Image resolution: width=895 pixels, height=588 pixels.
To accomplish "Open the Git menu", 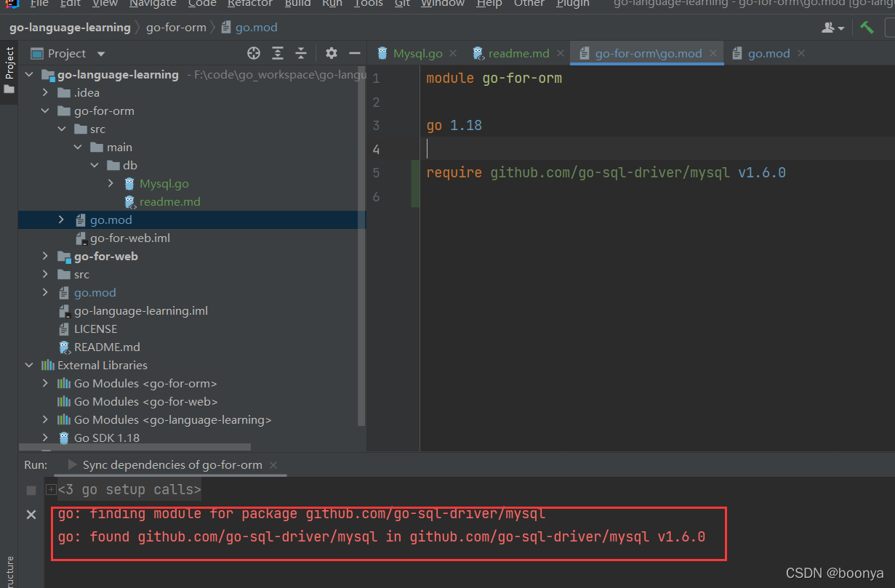I will (402, 4).
